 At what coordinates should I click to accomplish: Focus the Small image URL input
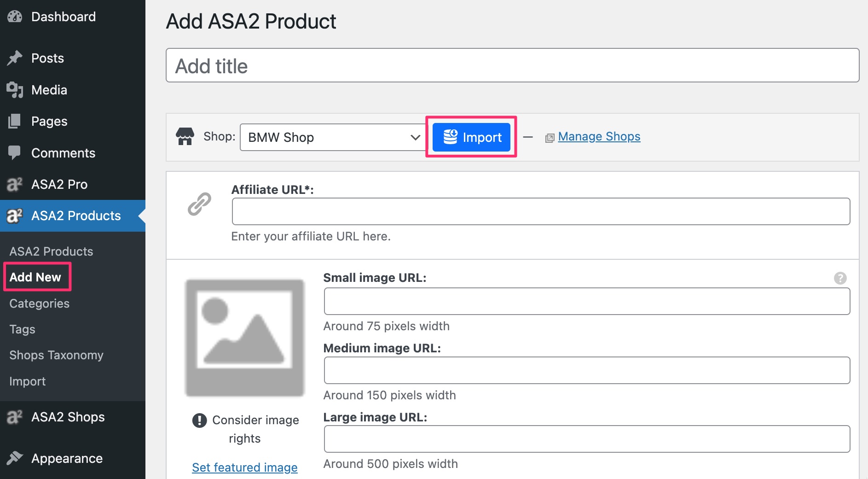(586, 301)
